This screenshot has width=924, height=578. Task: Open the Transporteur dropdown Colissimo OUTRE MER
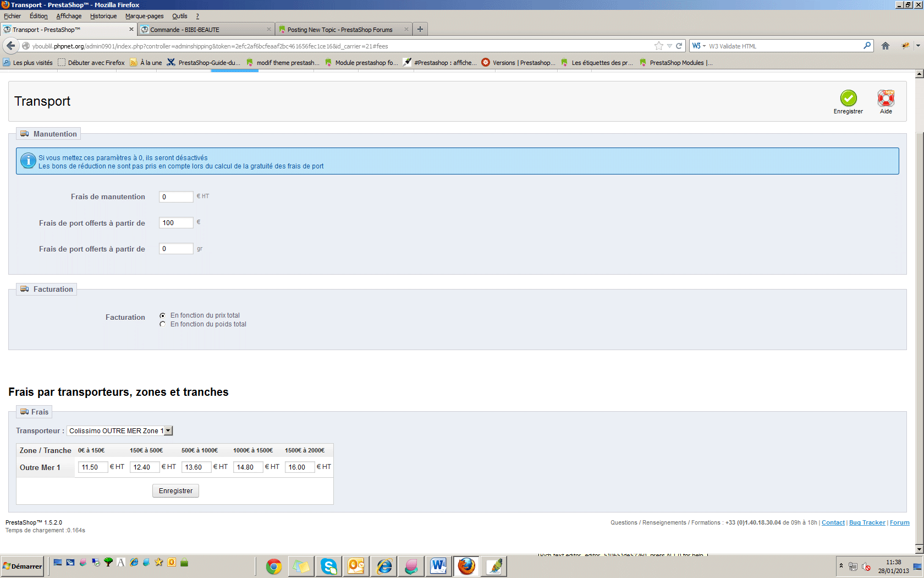click(x=120, y=431)
